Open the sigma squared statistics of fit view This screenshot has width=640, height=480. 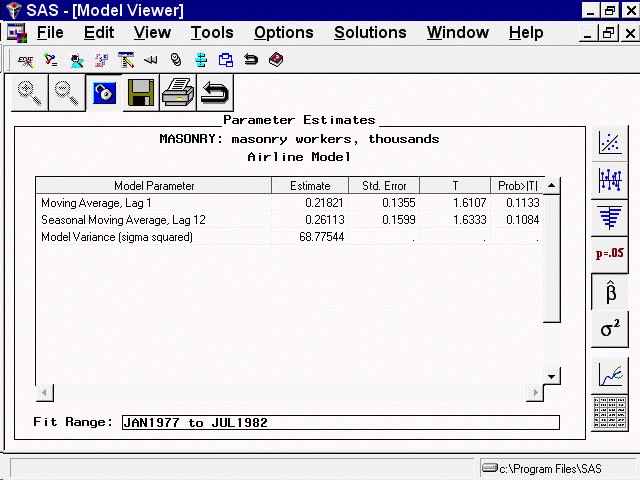[x=610, y=329]
